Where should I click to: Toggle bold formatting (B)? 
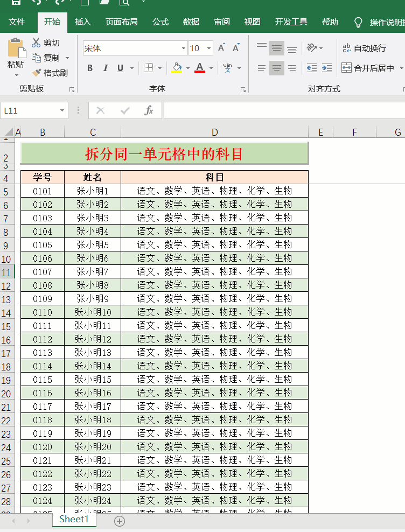coord(90,68)
